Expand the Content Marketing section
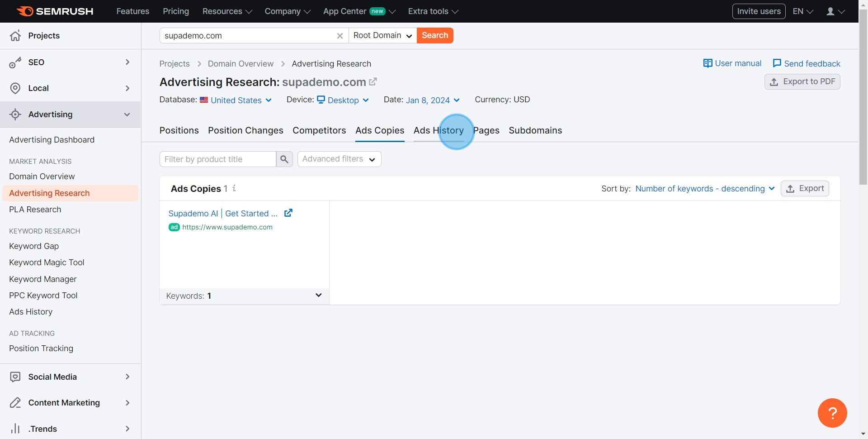 point(127,403)
